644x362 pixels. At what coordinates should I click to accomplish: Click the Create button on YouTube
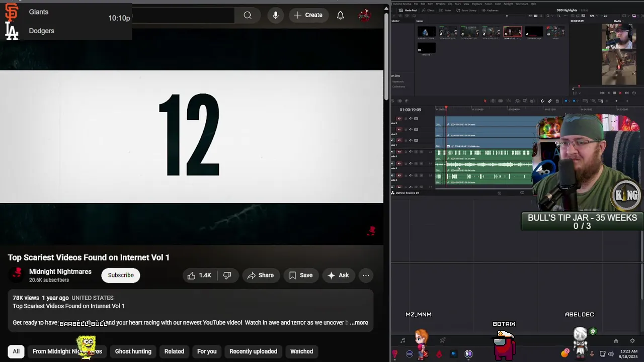[308, 15]
